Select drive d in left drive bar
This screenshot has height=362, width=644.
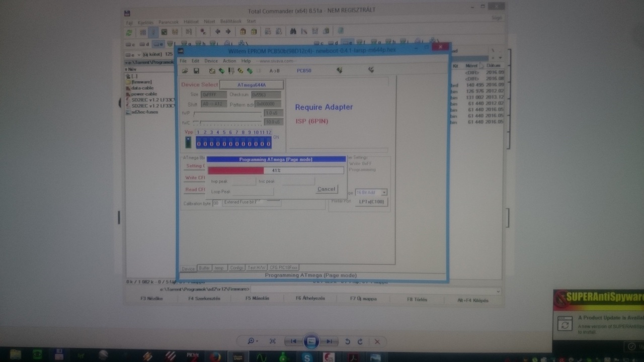[143, 44]
